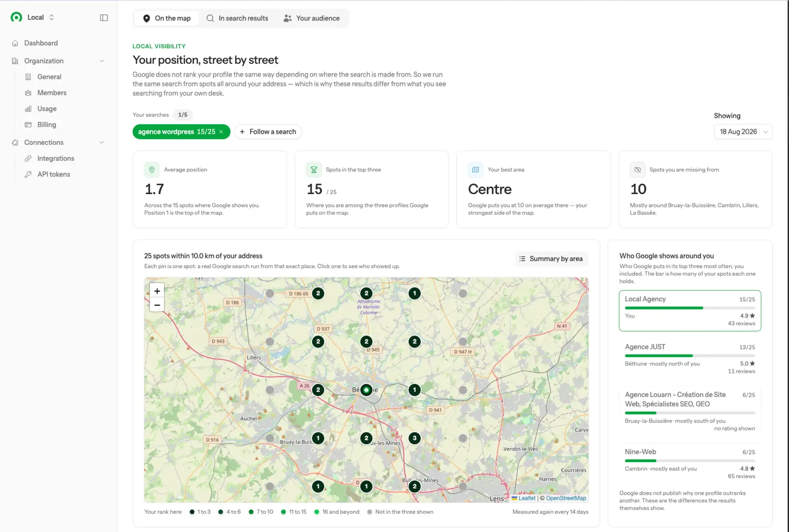Switch to the In search results tab

click(237, 18)
